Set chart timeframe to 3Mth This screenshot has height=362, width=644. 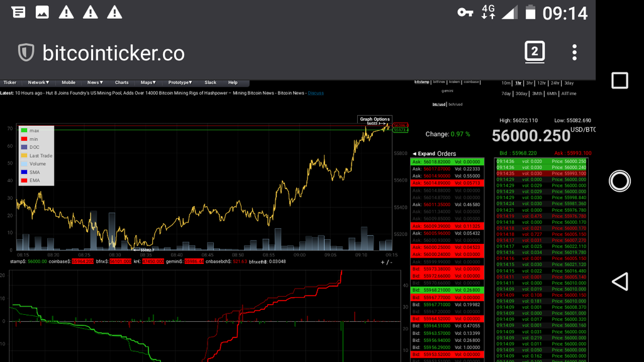537,94
